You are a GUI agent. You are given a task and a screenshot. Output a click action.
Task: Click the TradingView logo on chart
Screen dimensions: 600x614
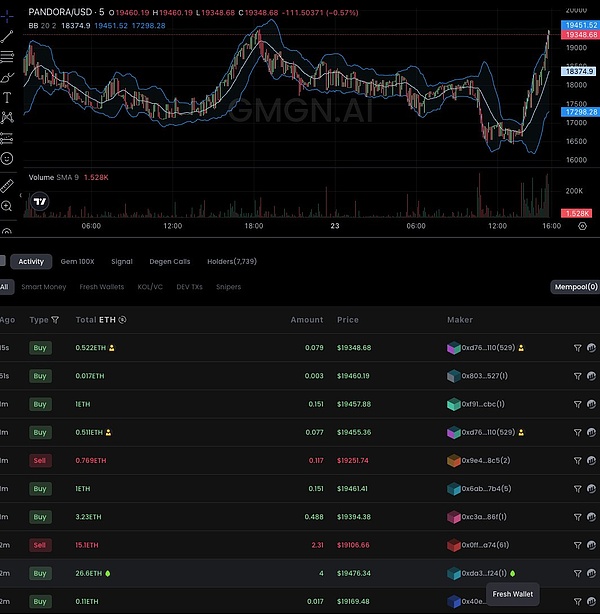point(39,201)
